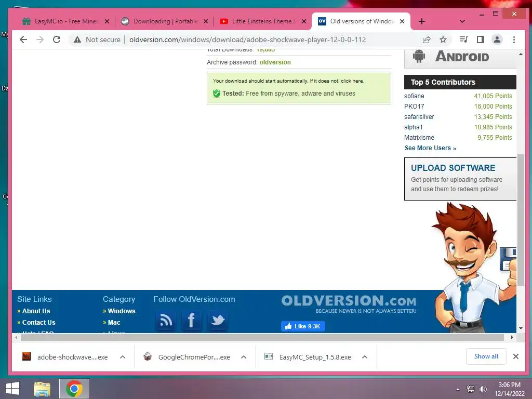Open the media control icon in toolbar

(x=463, y=39)
